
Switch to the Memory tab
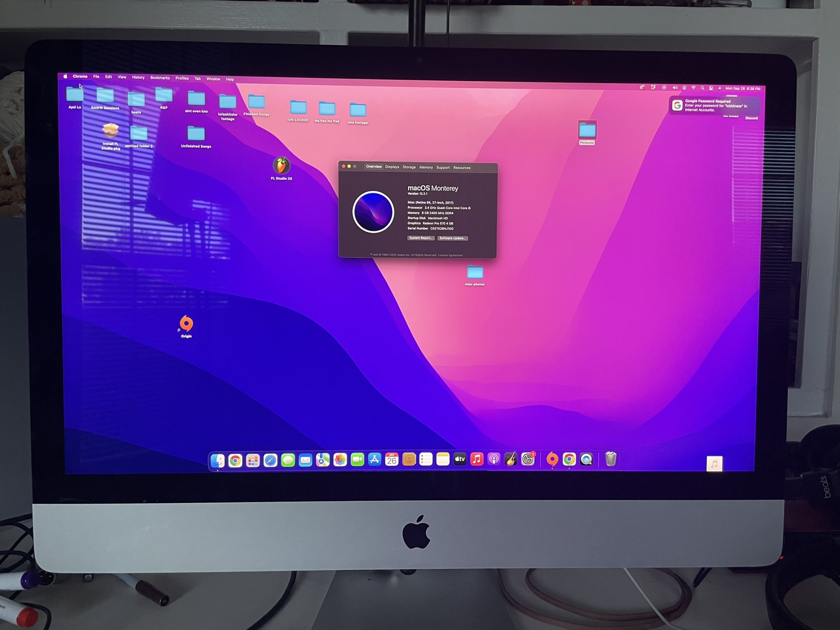[x=426, y=167]
